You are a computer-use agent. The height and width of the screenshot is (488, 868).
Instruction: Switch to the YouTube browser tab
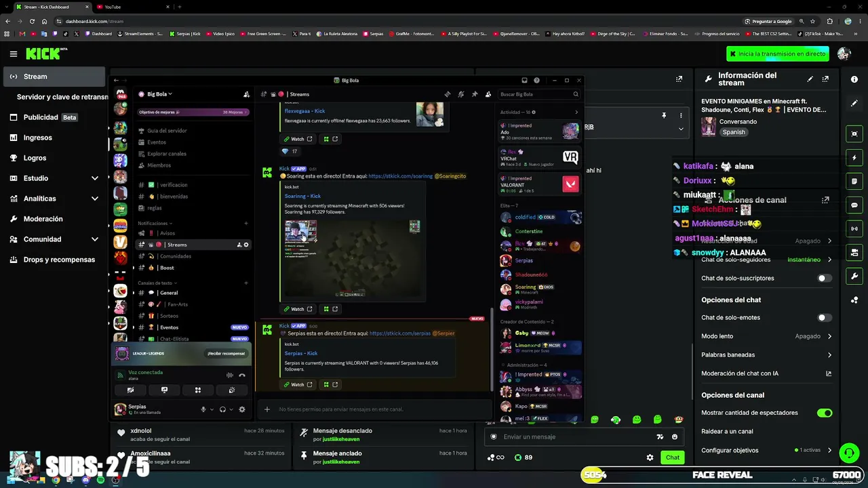click(133, 7)
